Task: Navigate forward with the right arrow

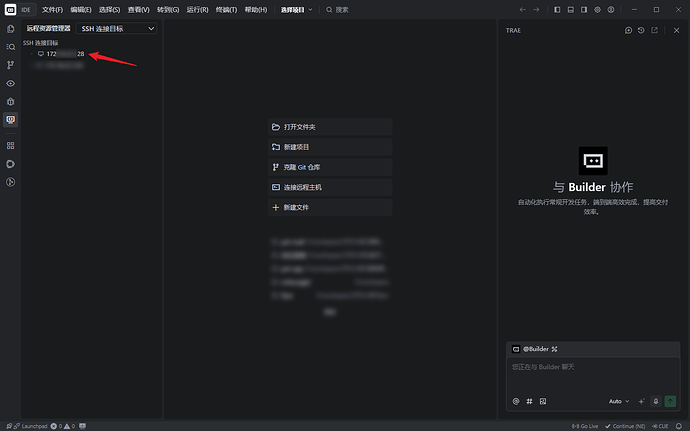Action: coord(536,9)
